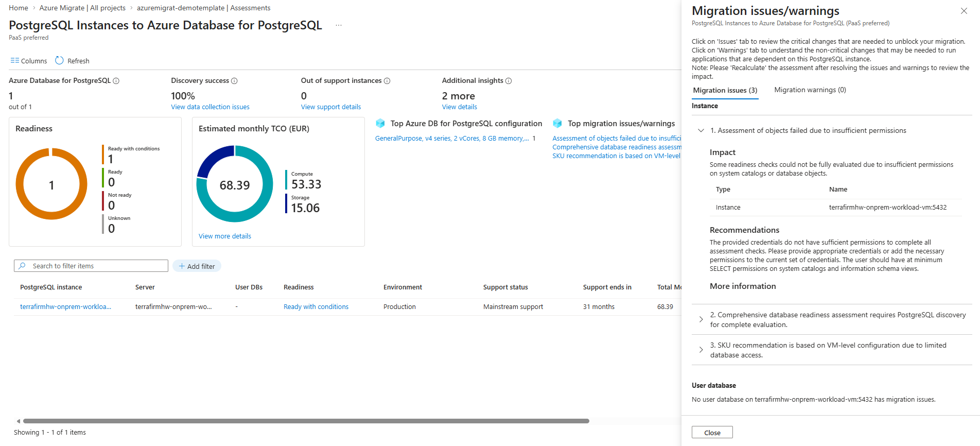The height and width of the screenshot is (446, 980).
Task: Open Ready with conditions readiness link
Action: pos(316,307)
